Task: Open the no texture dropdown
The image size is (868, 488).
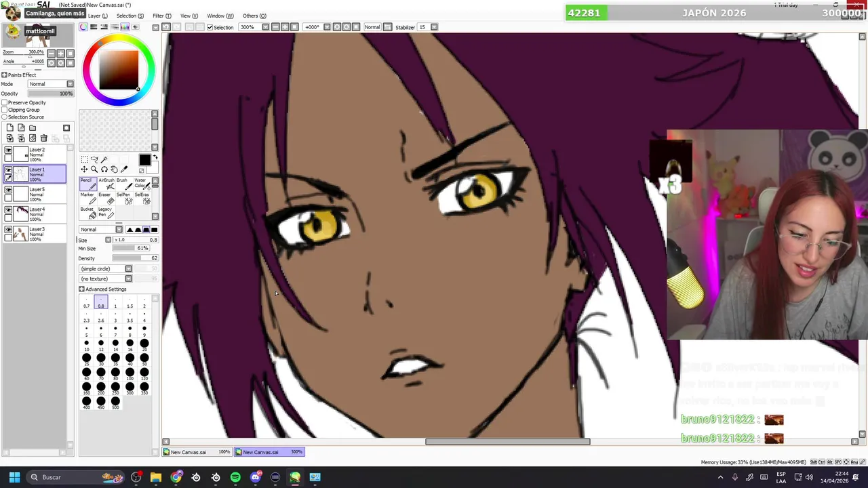Action: tap(106, 279)
